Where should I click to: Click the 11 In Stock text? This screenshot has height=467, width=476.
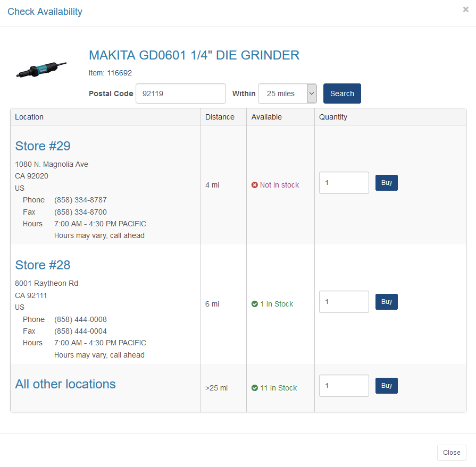[278, 388]
